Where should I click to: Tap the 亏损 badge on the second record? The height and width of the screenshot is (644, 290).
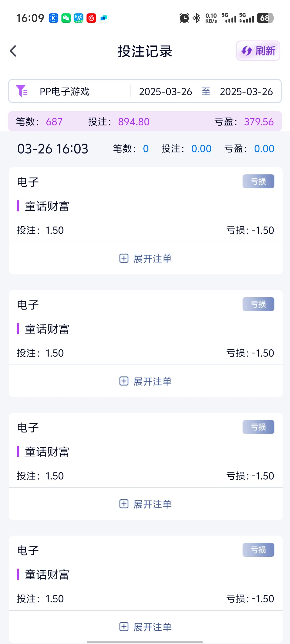pos(258,304)
